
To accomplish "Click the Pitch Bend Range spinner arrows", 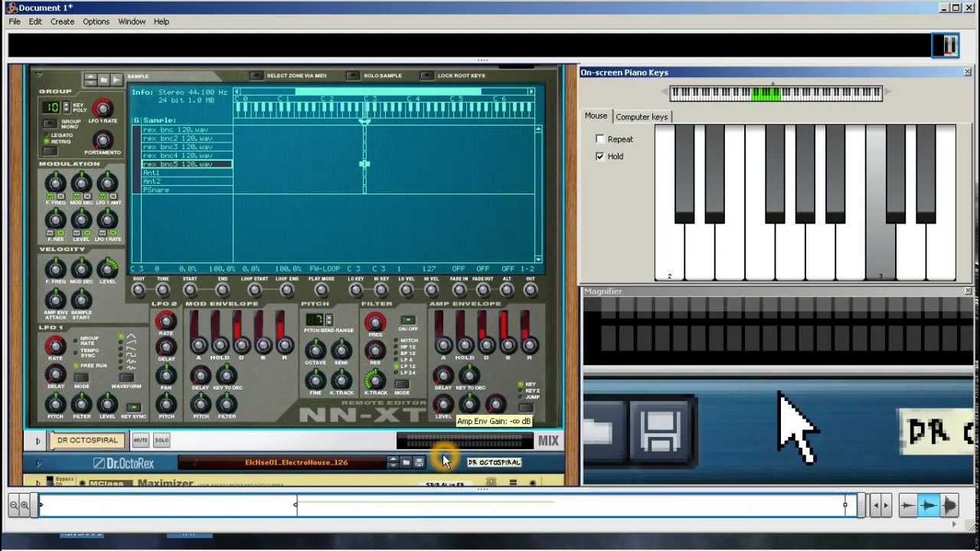I will tap(329, 320).
